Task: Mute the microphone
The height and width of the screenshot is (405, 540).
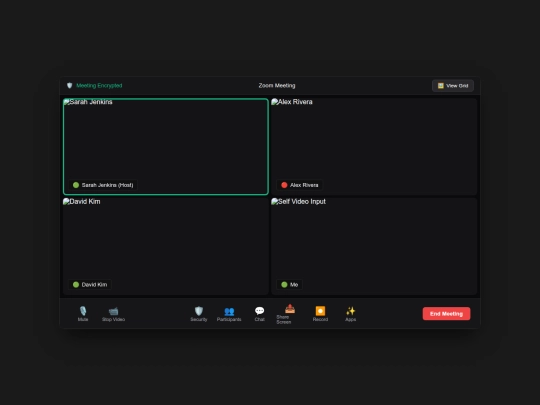Action: coord(83,314)
